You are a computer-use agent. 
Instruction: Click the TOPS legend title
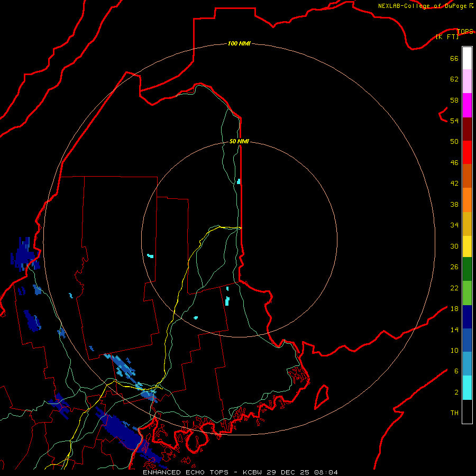465,31
